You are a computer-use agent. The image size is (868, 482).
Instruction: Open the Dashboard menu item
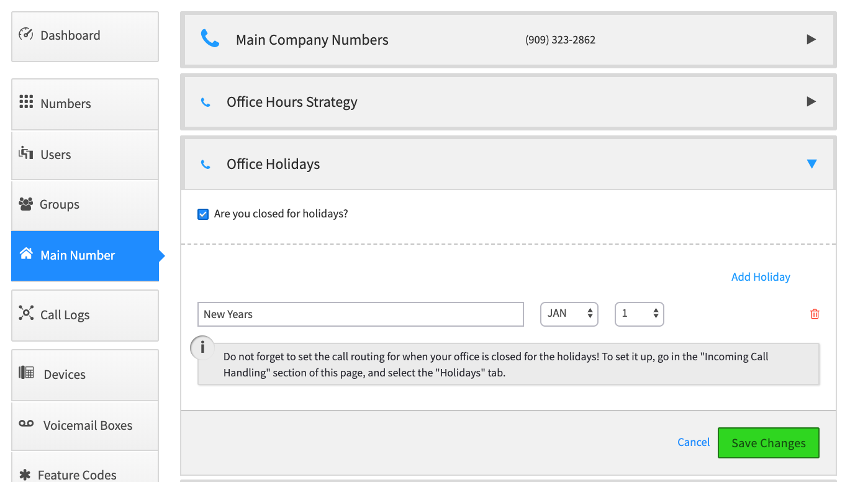click(x=85, y=37)
